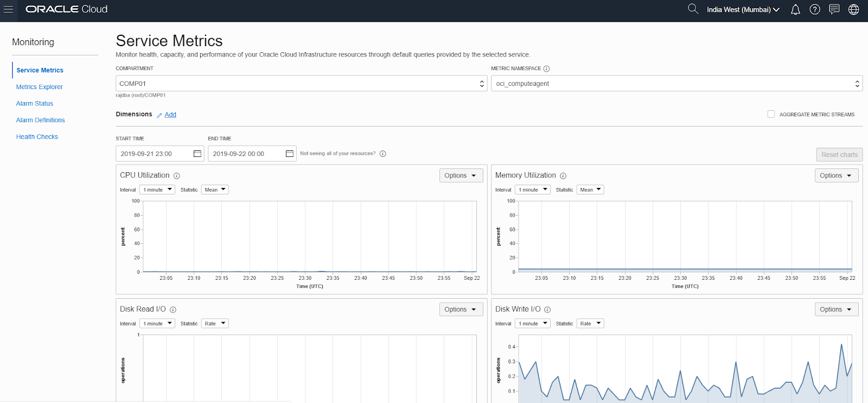
Task: Click the Service Metrics page title
Action: (169, 41)
